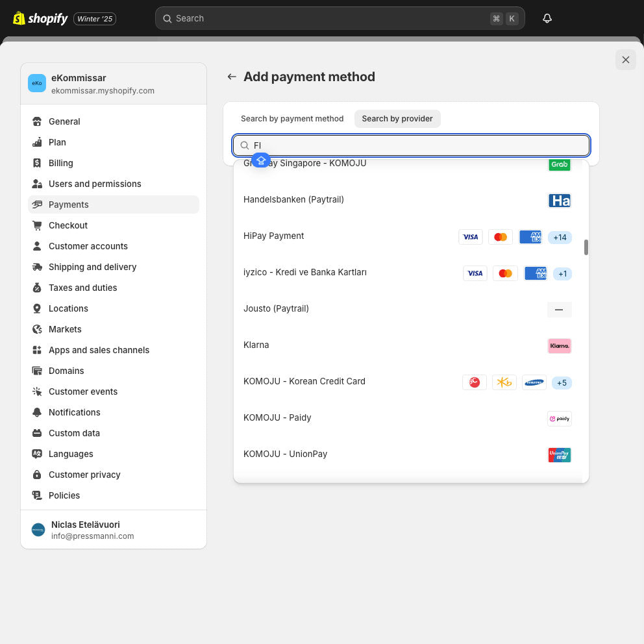Screen dimensions: 644x644
Task: Click the Notifications bell icon in sidebar
Action: (37, 412)
